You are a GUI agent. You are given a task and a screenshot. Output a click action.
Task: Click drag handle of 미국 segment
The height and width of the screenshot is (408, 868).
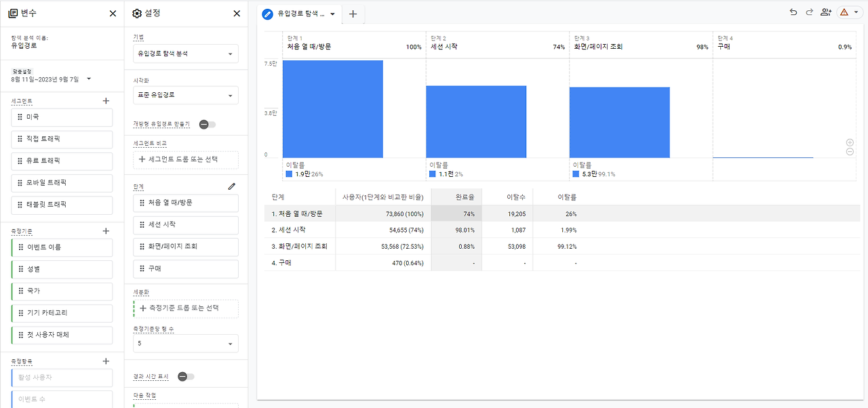coord(20,117)
